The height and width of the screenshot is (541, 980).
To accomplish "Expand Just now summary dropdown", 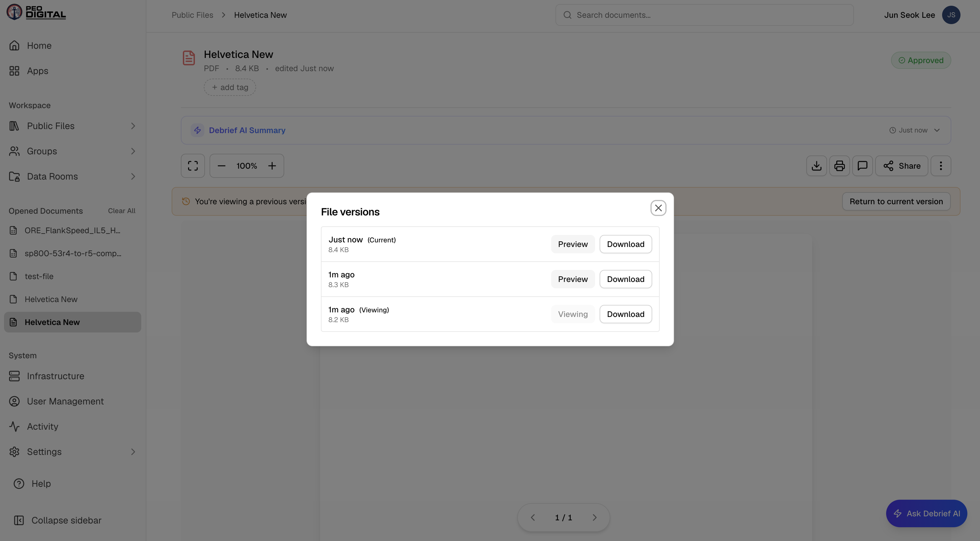I will pyautogui.click(x=915, y=131).
